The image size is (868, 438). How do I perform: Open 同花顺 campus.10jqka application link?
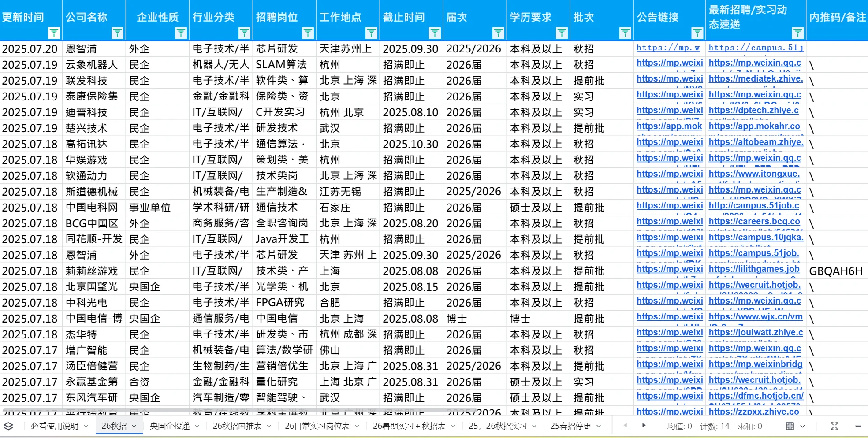pyautogui.click(x=756, y=237)
